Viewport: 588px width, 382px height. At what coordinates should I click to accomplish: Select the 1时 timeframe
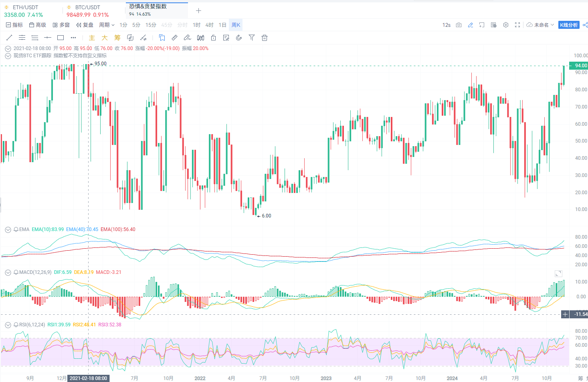pyautogui.click(x=196, y=25)
